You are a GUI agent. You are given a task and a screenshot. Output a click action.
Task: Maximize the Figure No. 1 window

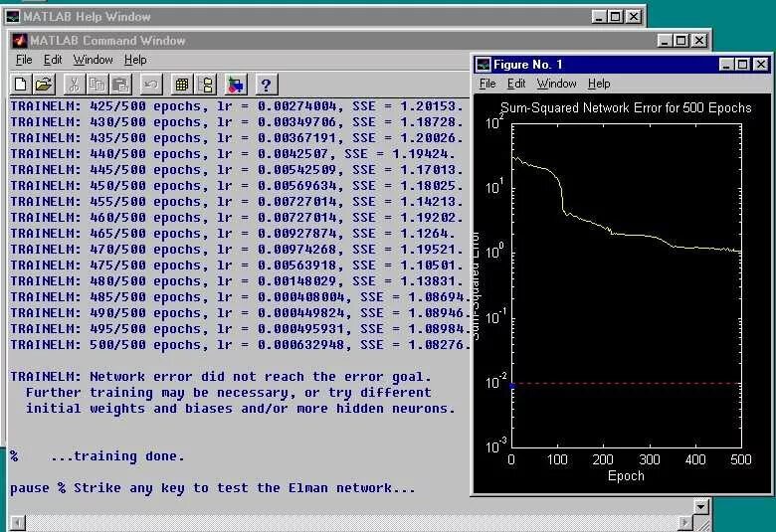[743, 65]
